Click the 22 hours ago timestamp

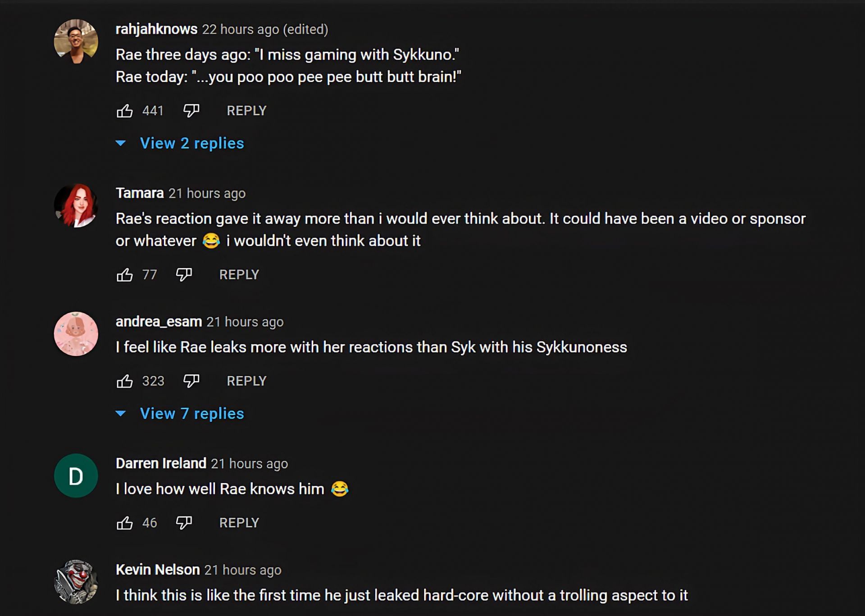pyautogui.click(x=241, y=29)
